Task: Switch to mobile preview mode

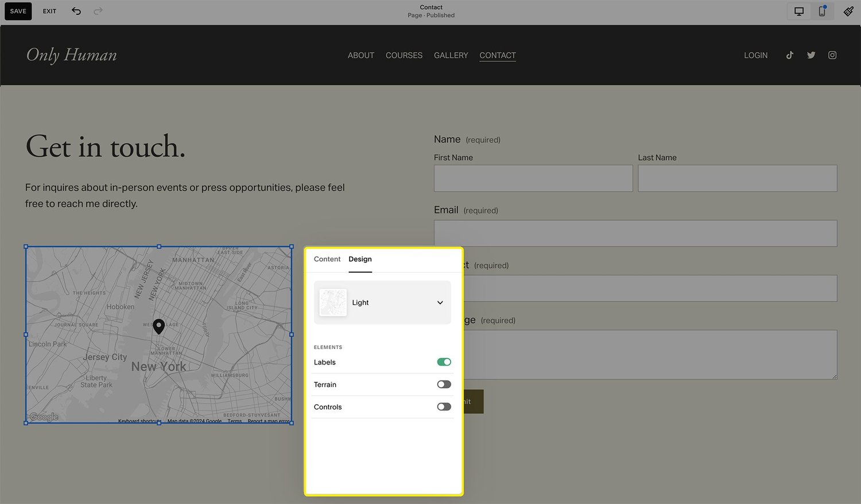Action: [822, 11]
